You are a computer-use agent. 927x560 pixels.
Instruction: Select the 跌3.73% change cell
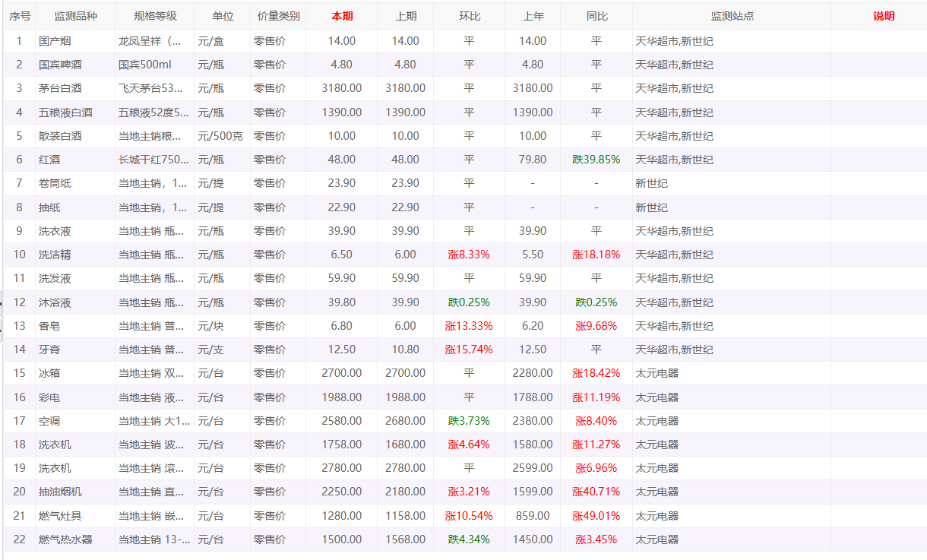(470, 421)
